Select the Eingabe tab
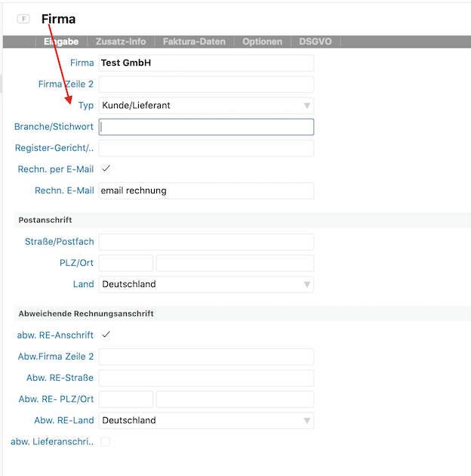The width and height of the screenshot is (471, 476). [61, 42]
